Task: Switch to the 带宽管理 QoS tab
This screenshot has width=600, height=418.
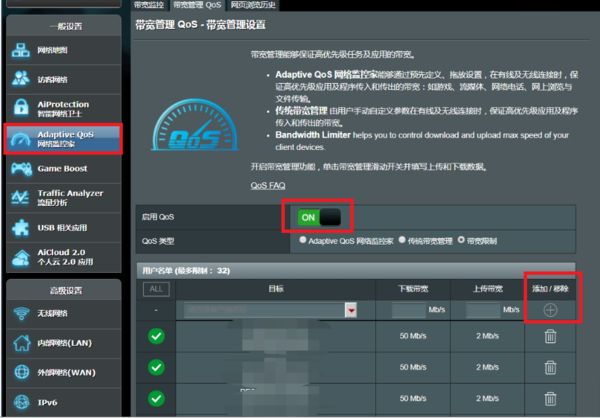Action: coord(197,5)
